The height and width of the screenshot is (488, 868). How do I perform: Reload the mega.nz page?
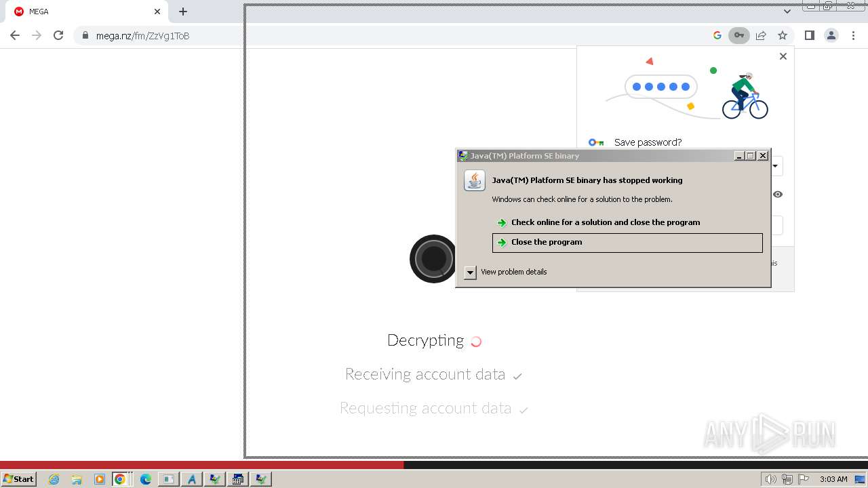[x=58, y=35]
